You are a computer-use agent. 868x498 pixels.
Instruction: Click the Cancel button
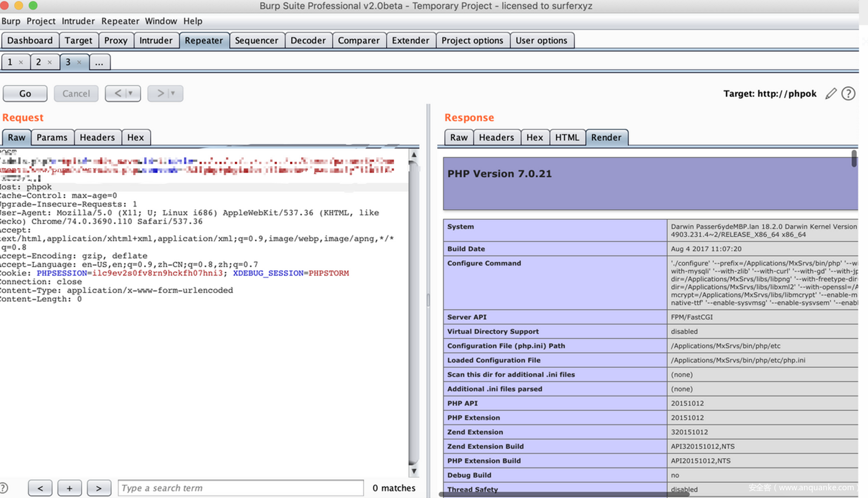click(76, 93)
